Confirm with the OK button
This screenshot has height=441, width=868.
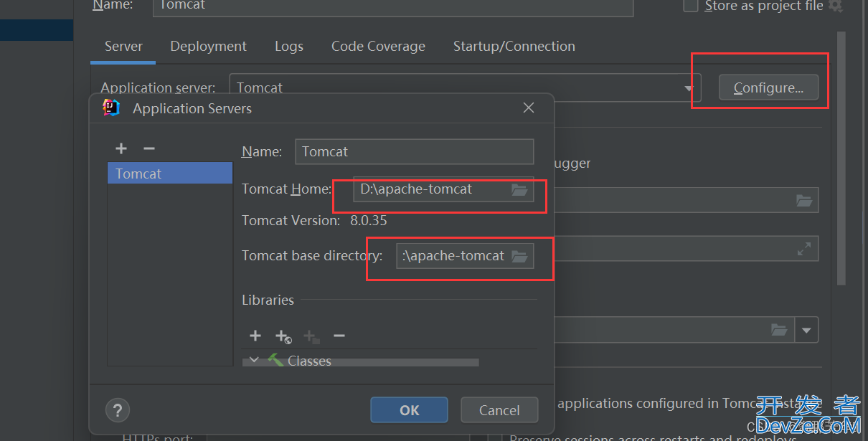(x=410, y=410)
